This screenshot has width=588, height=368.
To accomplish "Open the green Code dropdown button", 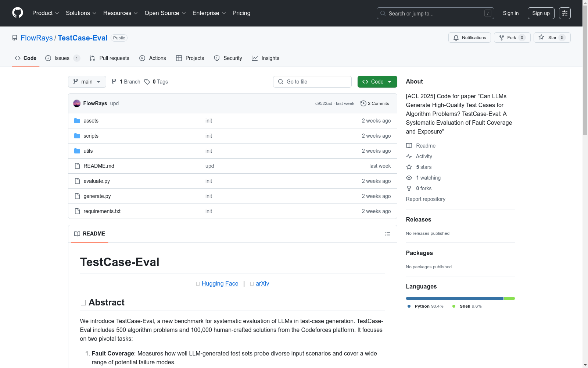I will (x=377, y=82).
